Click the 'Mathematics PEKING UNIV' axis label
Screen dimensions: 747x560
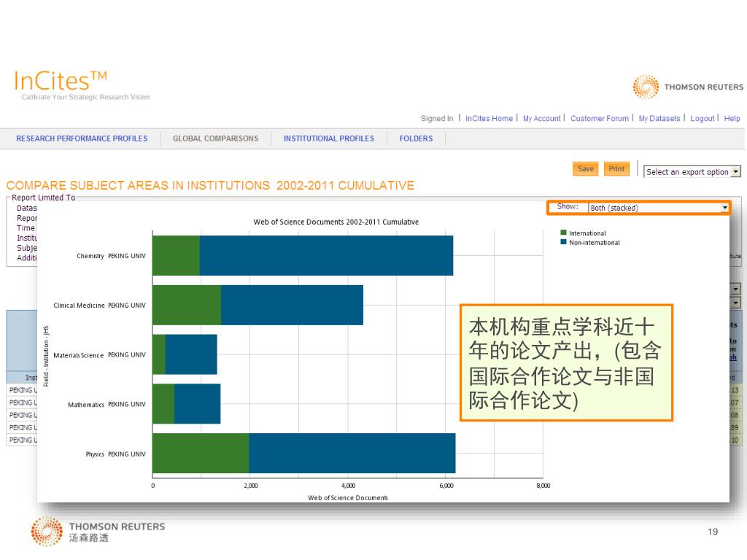[107, 405]
